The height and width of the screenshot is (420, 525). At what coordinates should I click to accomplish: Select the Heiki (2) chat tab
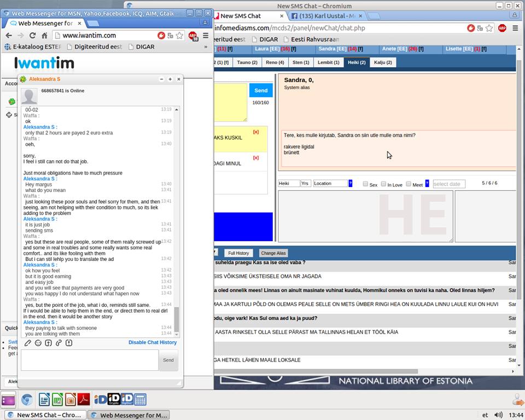point(357,62)
